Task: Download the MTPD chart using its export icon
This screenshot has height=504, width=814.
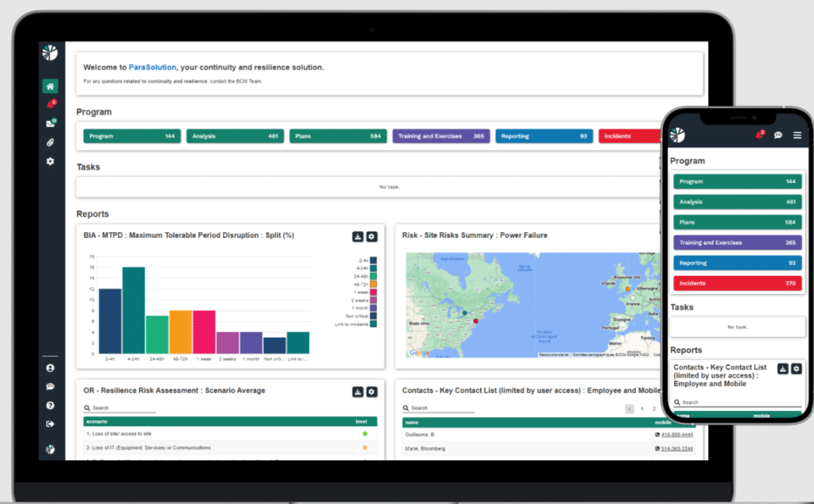Action: point(356,236)
